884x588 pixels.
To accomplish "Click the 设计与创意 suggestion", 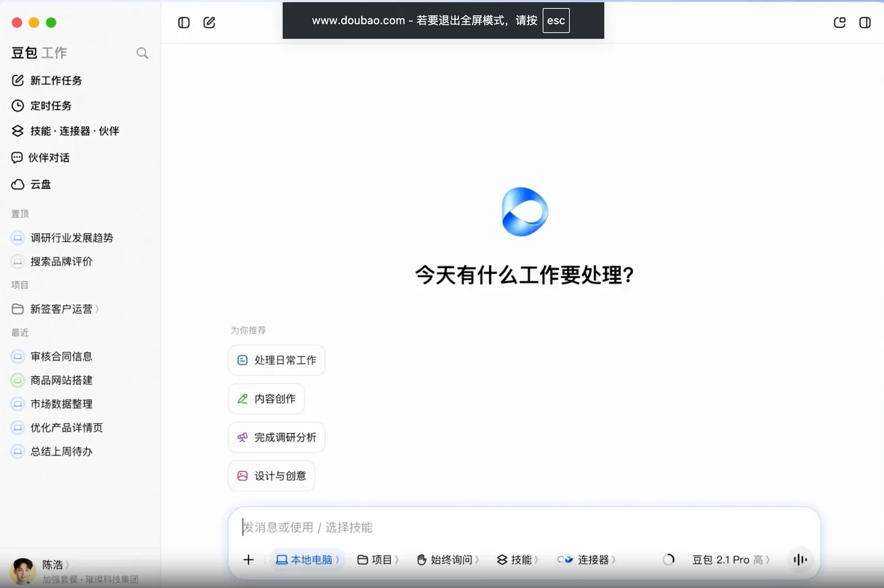I will [x=271, y=476].
